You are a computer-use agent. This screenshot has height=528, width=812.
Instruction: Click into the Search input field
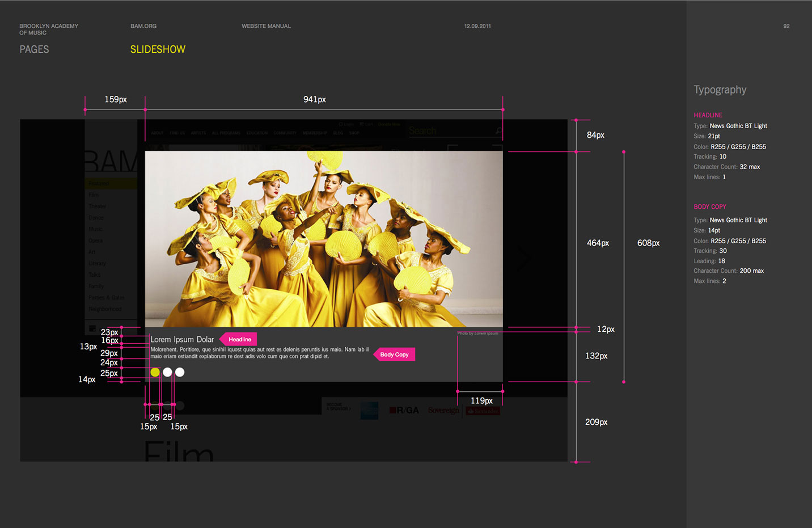448,131
